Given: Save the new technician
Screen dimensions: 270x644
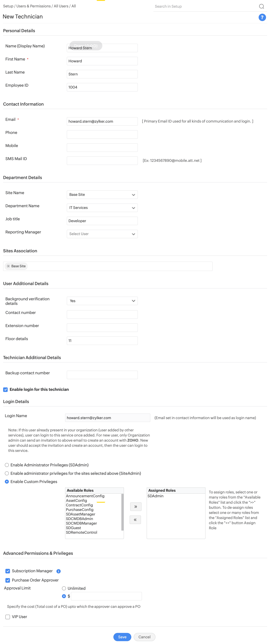Looking at the screenshot, I should pos(122,637).
